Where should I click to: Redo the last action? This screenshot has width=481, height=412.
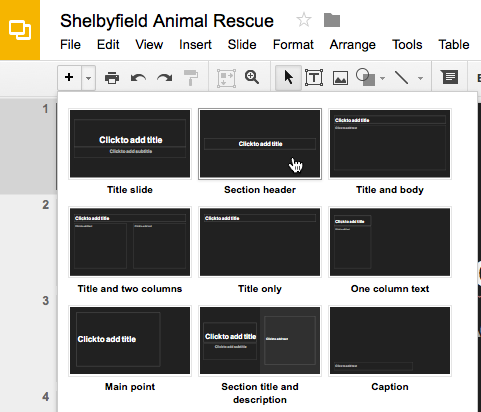tap(165, 78)
